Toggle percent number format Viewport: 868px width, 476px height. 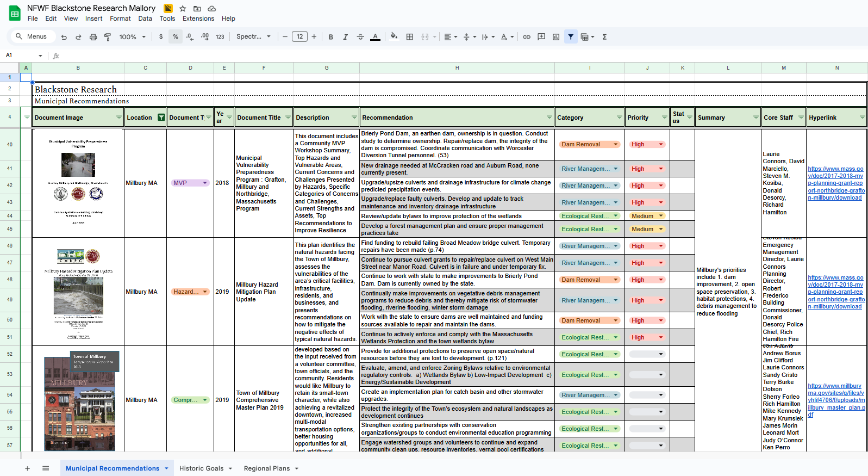point(176,37)
